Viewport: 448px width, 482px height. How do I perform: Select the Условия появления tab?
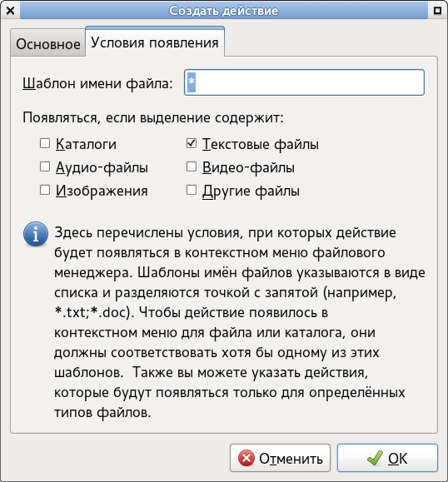(x=155, y=42)
